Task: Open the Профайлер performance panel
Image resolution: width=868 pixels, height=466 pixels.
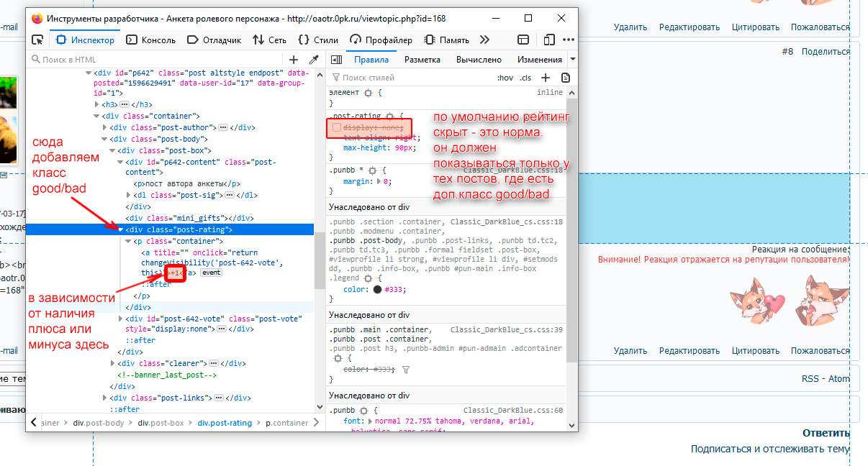Action: pyautogui.click(x=381, y=40)
